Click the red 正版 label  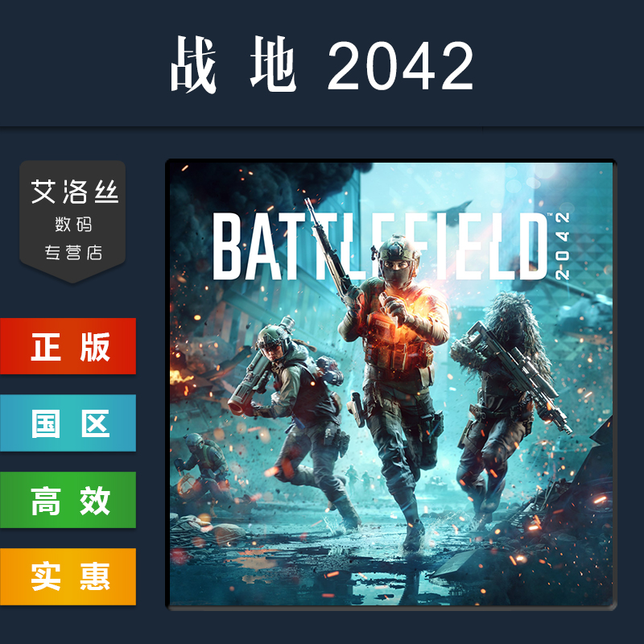68,346
